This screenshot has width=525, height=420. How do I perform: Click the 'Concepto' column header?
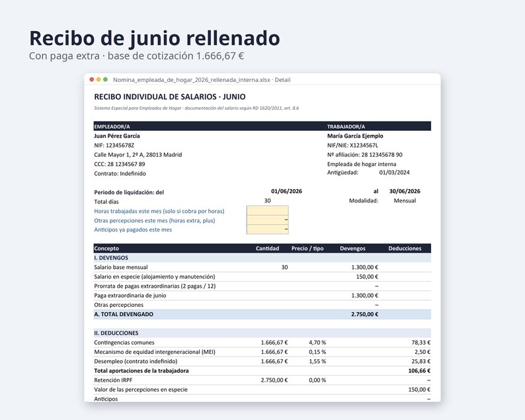106,249
